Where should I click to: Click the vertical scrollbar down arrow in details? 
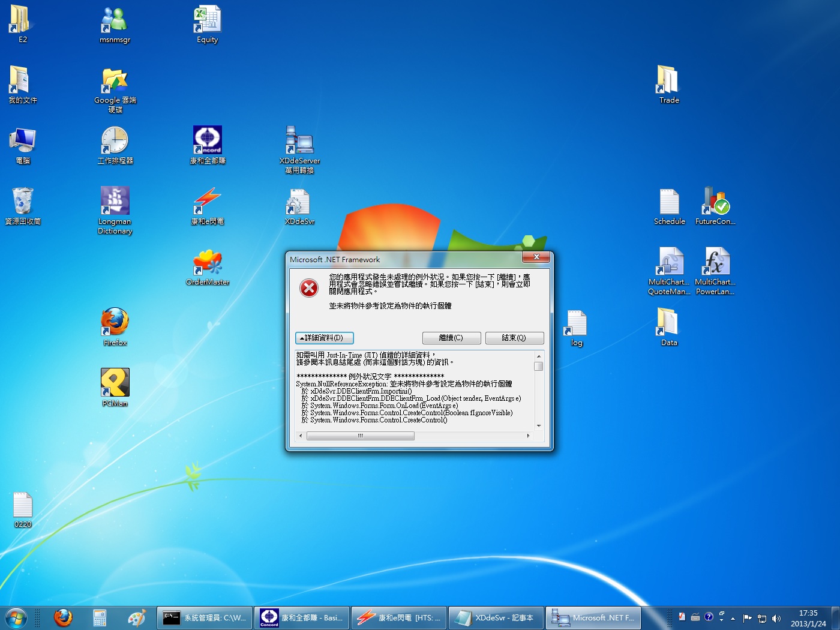tap(539, 425)
